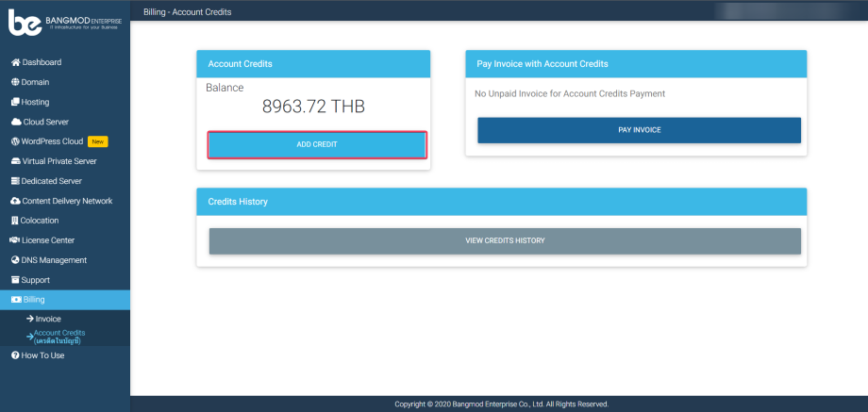Open How To Use page

[x=65, y=355]
